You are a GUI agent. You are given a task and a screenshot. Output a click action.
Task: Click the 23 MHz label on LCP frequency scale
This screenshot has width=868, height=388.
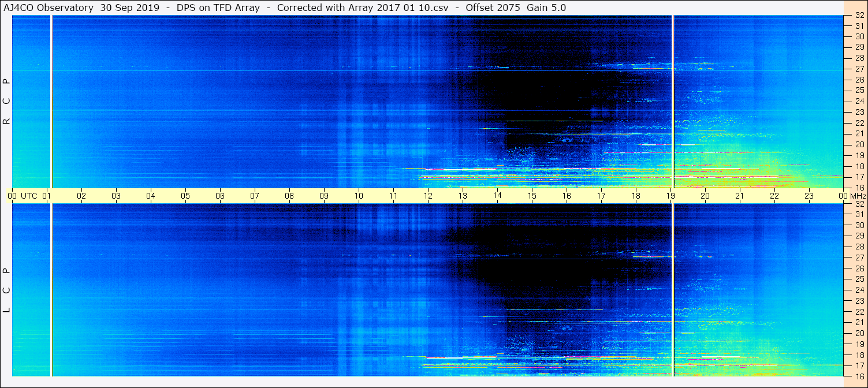pos(859,301)
